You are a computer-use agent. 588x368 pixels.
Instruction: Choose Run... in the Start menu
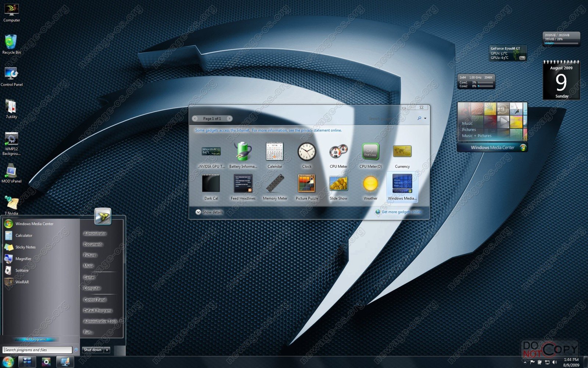(x=88, y=332)
